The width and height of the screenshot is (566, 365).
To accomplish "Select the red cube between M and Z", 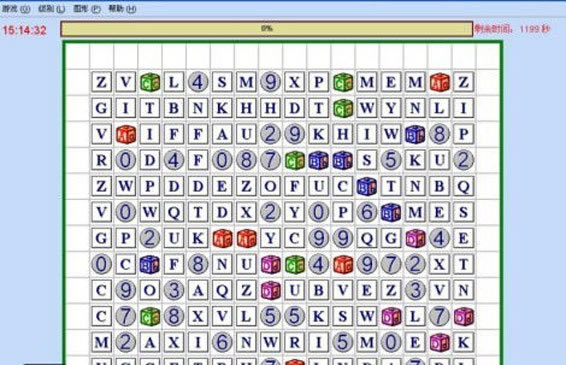I will (440, 82).
